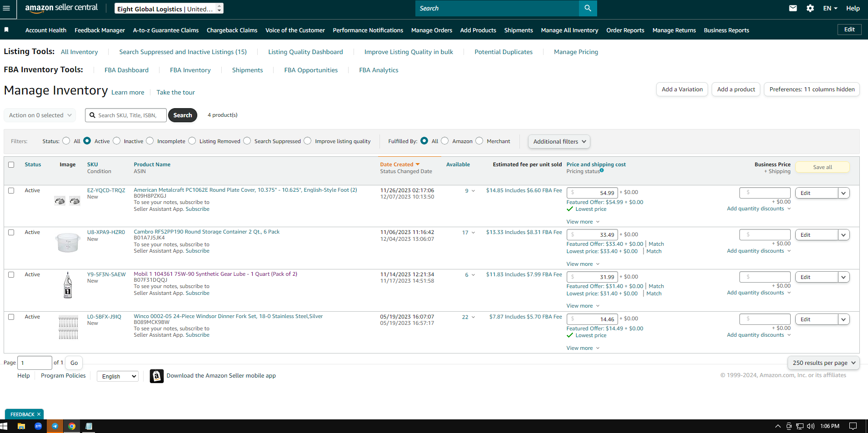Click the Search SKU, Title, ISBN field

click(126, 115)
